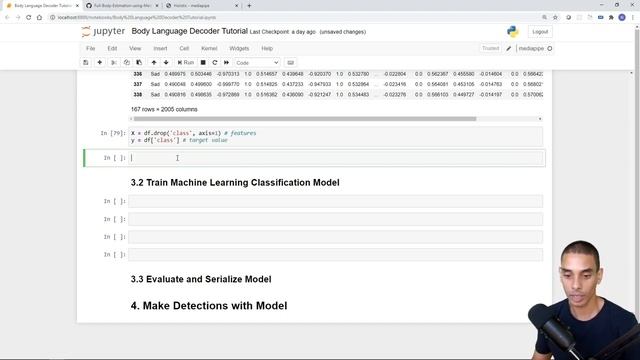640x360 pixels.
Task: Copy selected cells icon in toolbar
Action: [127, 62]
